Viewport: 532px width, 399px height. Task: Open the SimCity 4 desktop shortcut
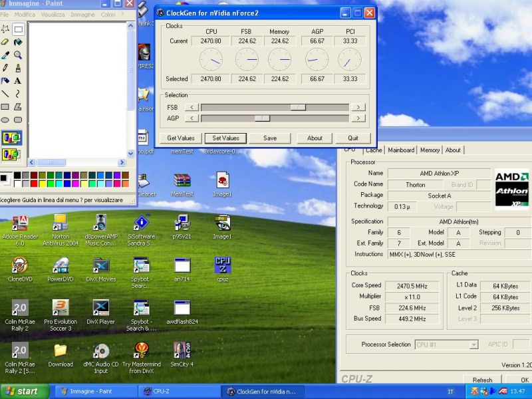click(182, 354)
